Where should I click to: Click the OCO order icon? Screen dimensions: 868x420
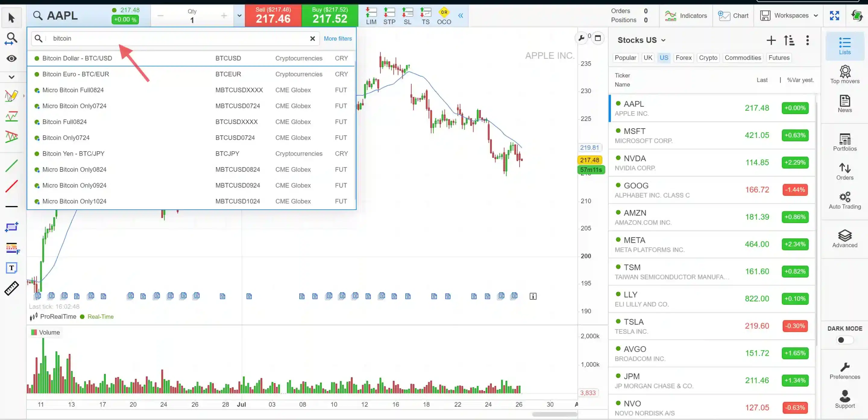[x=444, y=16]
